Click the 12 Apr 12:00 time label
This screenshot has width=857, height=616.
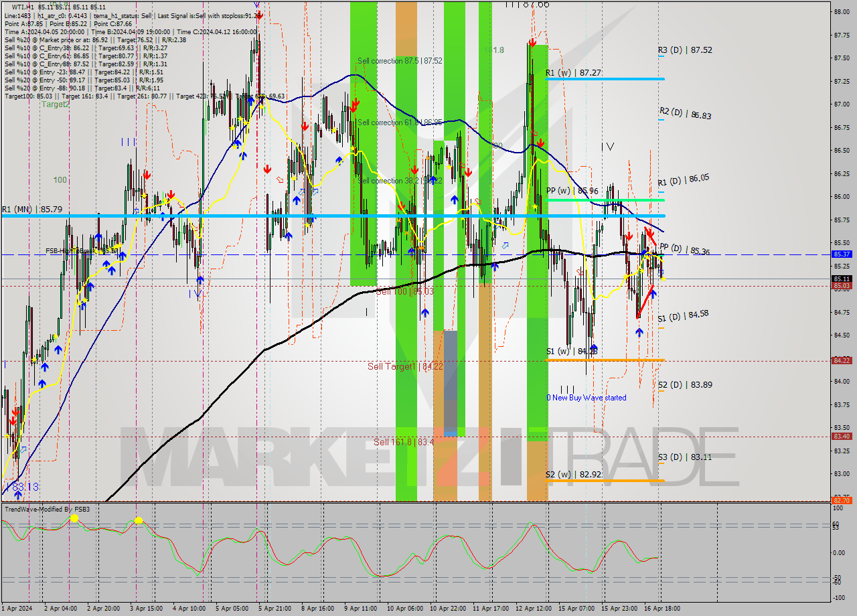coord(534,608)
